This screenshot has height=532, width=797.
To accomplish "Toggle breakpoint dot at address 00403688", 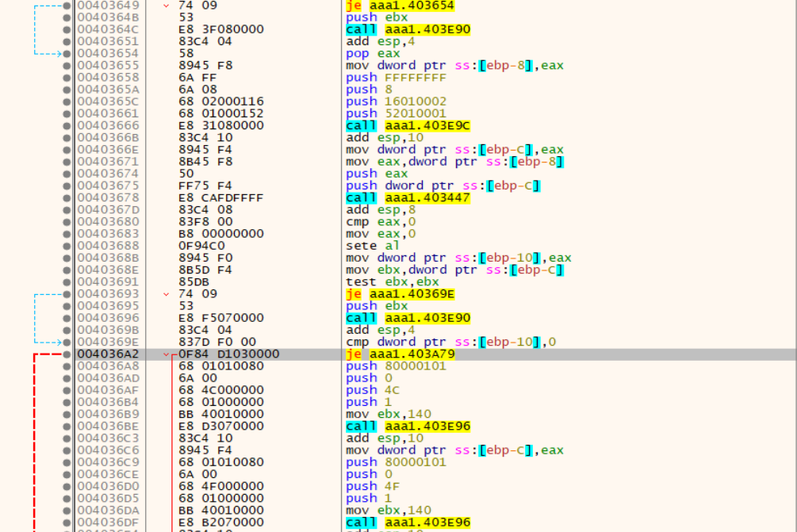I will 67,246.
